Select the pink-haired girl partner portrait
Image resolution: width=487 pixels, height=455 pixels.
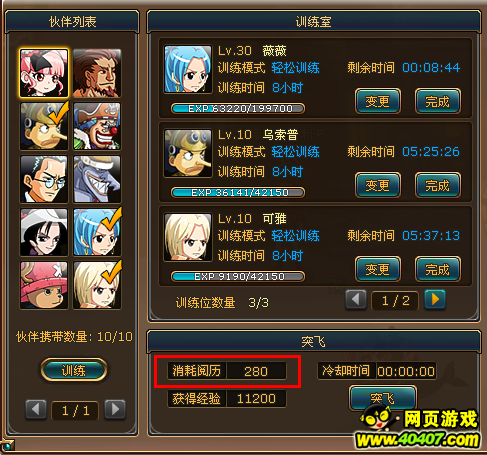tap(44, 73)
